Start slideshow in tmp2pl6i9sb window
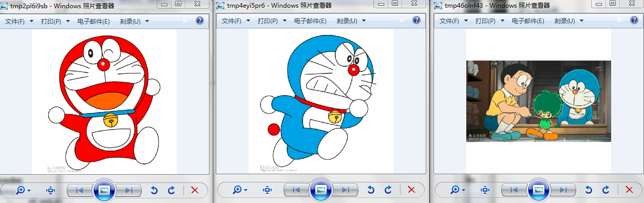 pyautogui.click(x=104, y=190)
